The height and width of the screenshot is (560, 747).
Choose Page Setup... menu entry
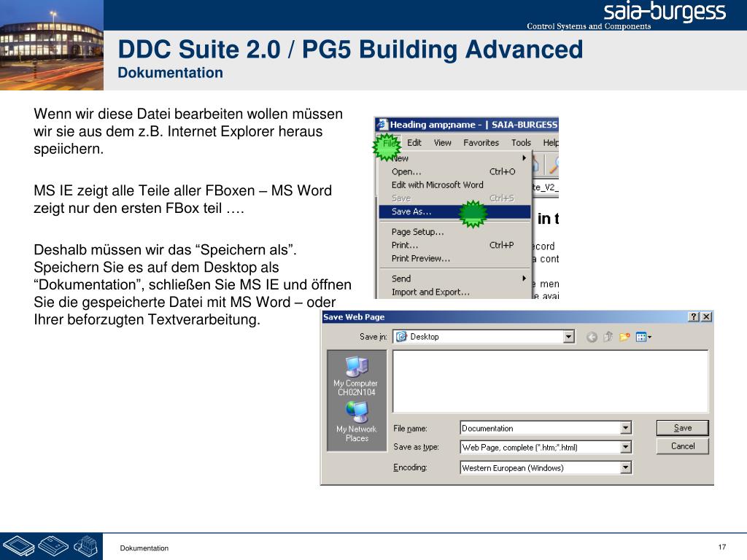(x=454, y=232)
